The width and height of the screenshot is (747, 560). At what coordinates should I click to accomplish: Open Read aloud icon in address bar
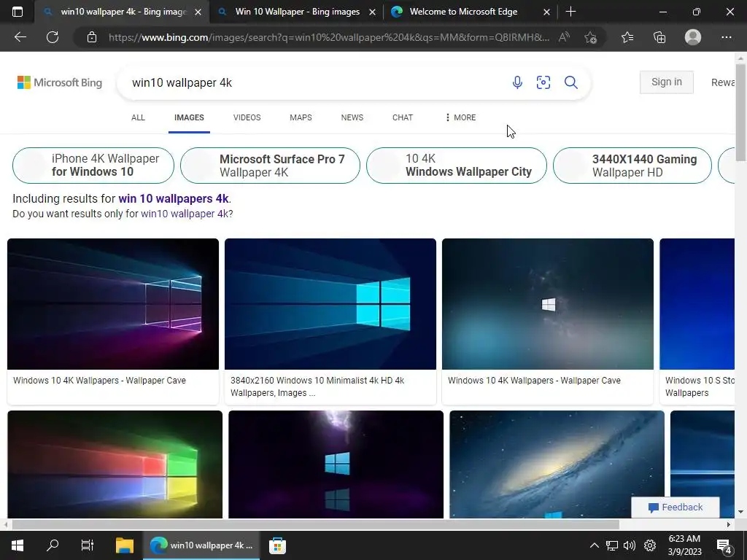coord(564,37)
